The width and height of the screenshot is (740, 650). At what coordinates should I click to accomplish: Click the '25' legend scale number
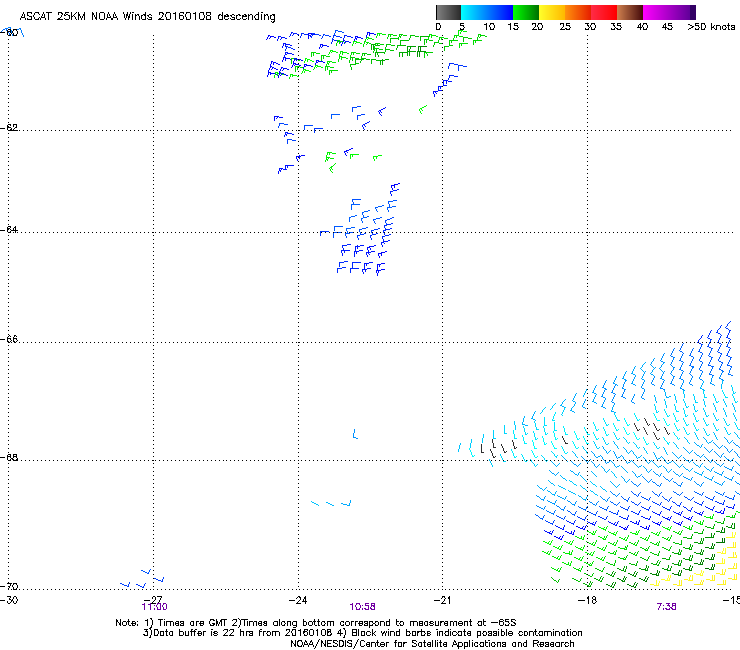click(565, 27)
